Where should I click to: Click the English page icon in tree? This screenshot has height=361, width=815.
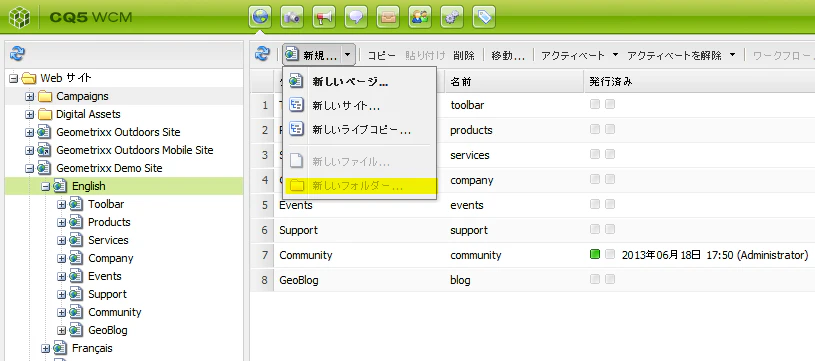(x=60, y=186)
